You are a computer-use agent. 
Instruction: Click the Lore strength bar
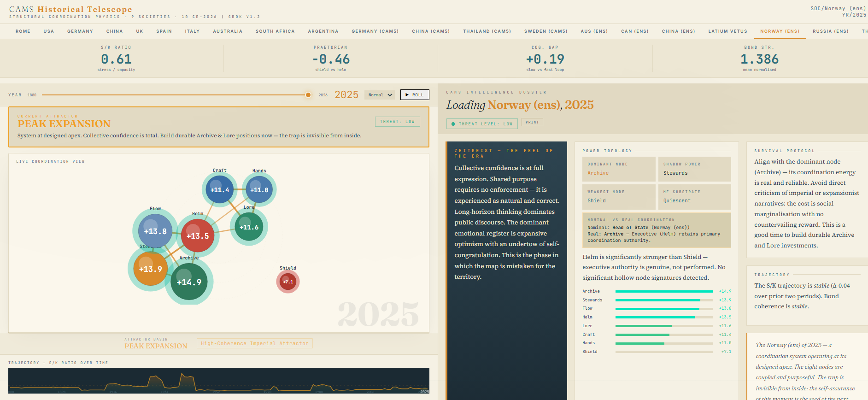664,326
